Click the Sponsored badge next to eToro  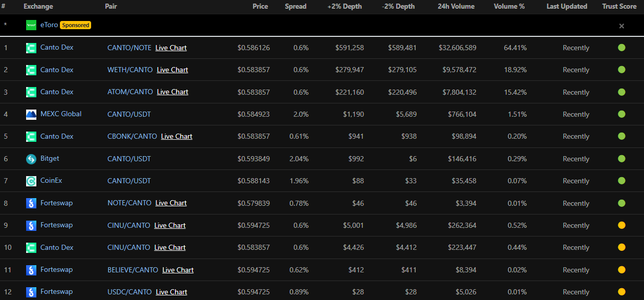(75, 25)
